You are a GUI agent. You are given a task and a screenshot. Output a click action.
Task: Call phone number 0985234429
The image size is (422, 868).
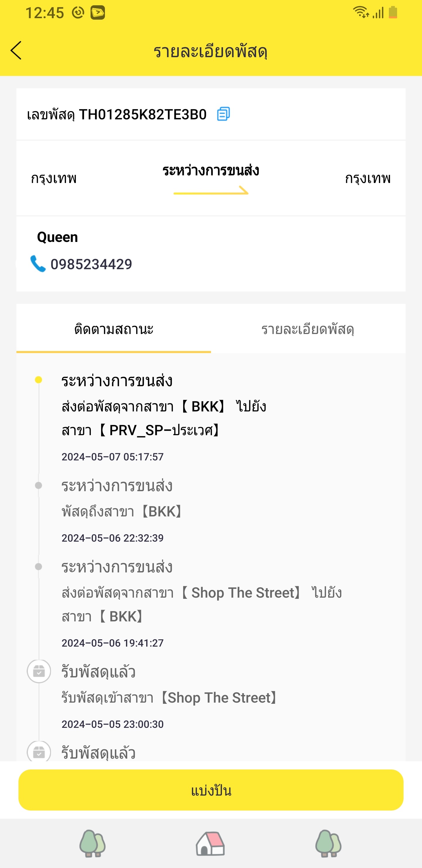click(x=91, y=264)
